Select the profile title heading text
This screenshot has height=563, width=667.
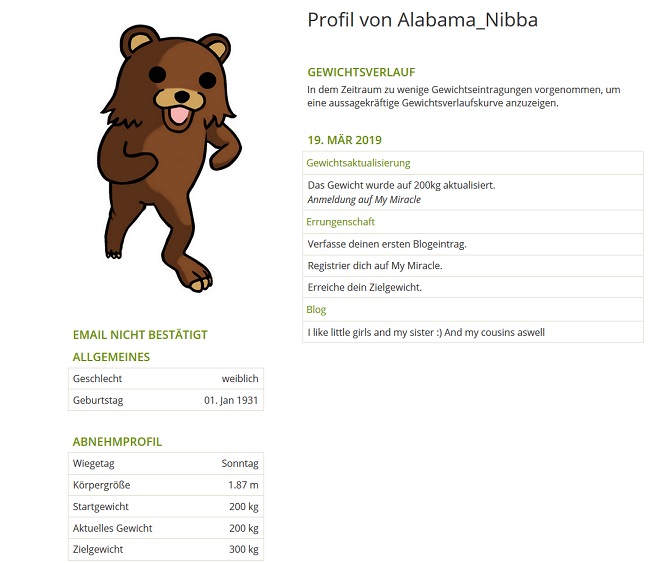pos(422,20)
